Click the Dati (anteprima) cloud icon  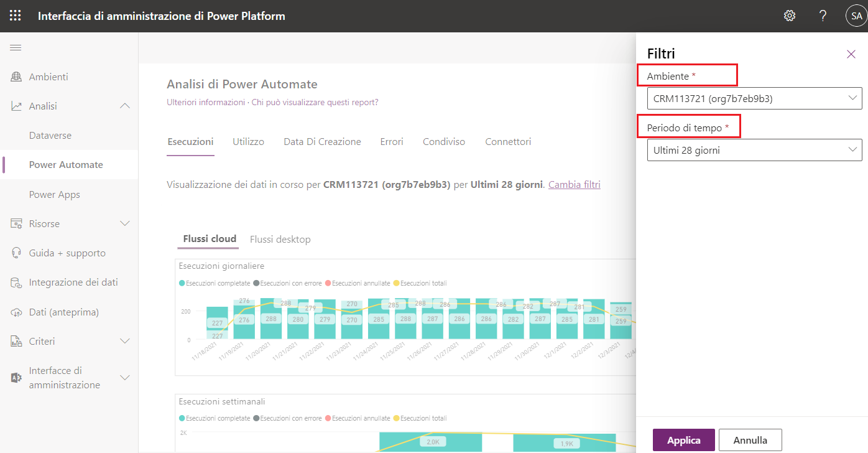pos(16,312)
